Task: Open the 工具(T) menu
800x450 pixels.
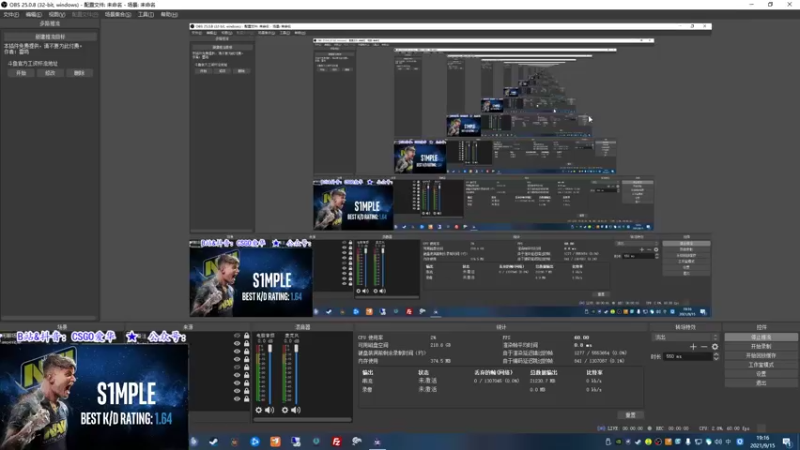Action: pos(146,14)
